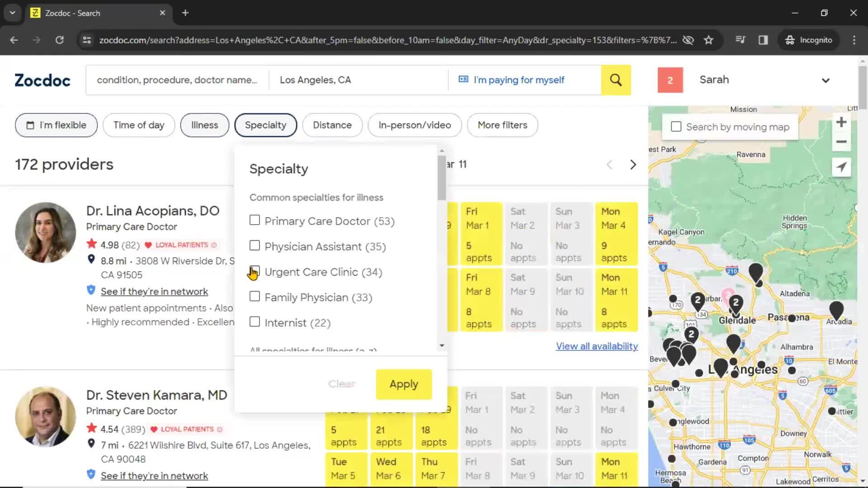
Task: Click the condition, procedure, doctor name search field
Action: pyautogui.click(x=177, y=80)
